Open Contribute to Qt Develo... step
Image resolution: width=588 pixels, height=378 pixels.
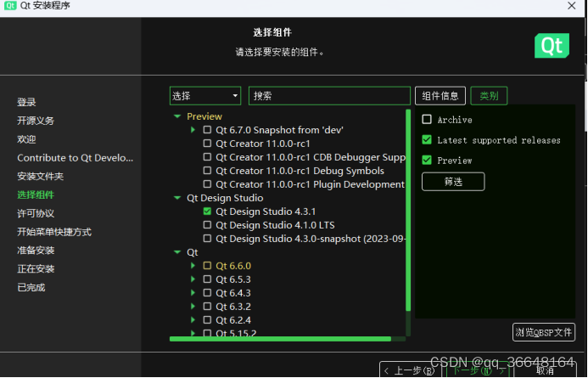(75, 158)
